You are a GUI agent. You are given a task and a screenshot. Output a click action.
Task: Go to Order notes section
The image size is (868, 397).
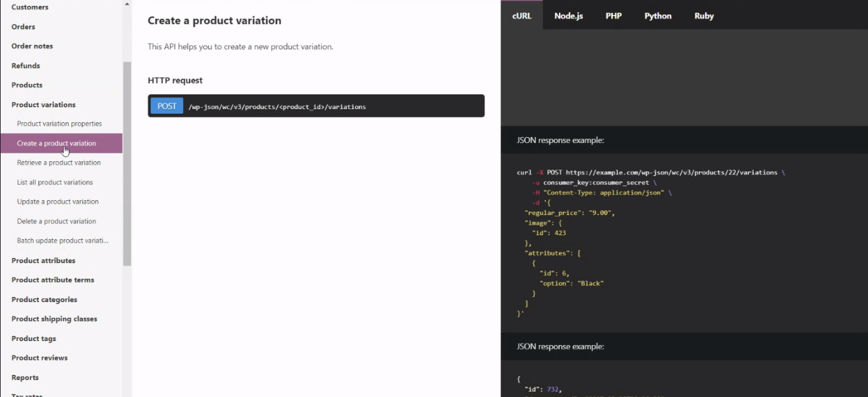coord(32,46)
